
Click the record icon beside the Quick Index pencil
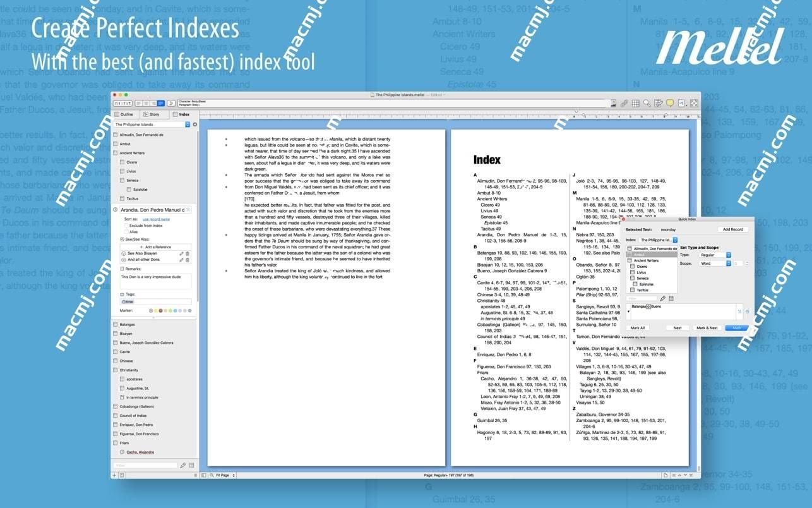(671, 298)
